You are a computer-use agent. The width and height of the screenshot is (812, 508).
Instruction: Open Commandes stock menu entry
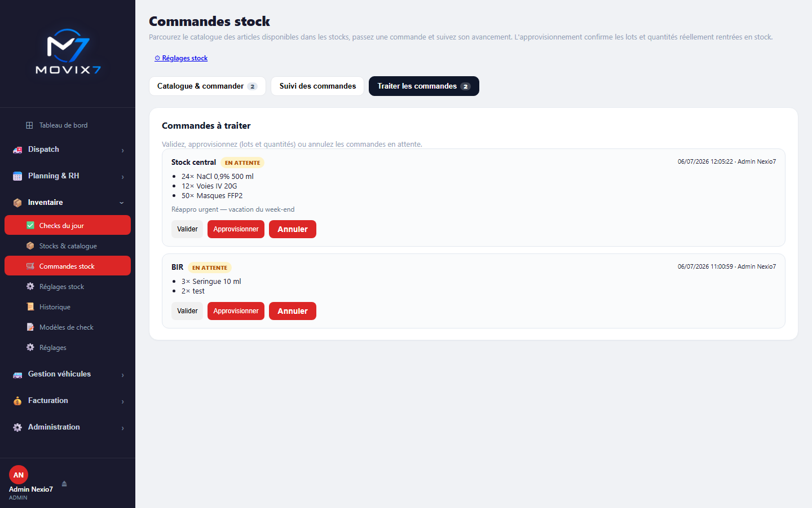68,266
